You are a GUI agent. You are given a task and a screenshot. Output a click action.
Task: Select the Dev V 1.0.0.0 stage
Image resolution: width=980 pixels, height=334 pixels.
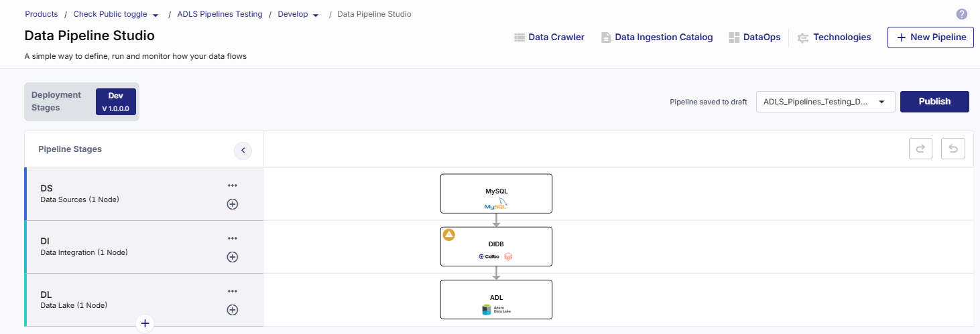pos(116,102)
